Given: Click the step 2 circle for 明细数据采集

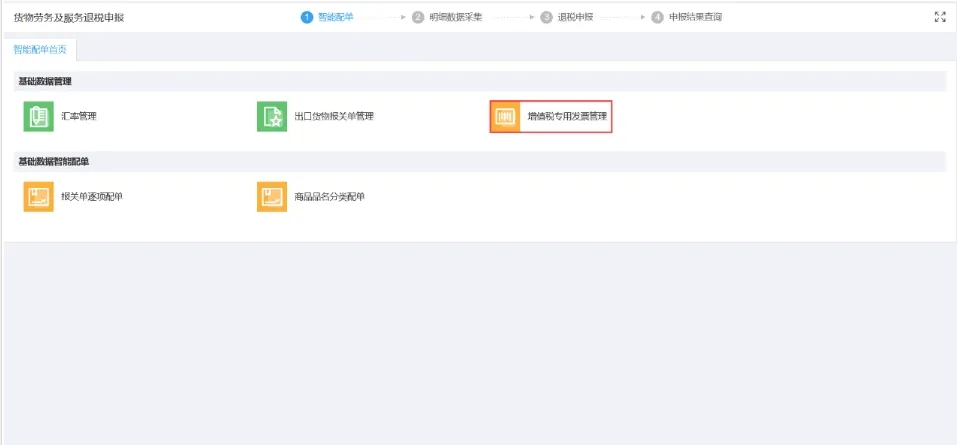Looking at the screenshot, I should point(418,17).
